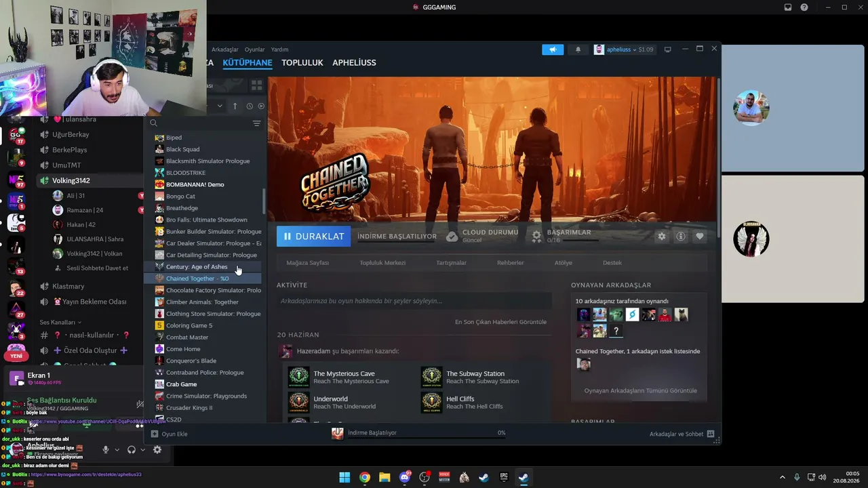The height and width of the screenshot is (488, 868).
Task: Open Destek support link
Action: pos(612,262)
